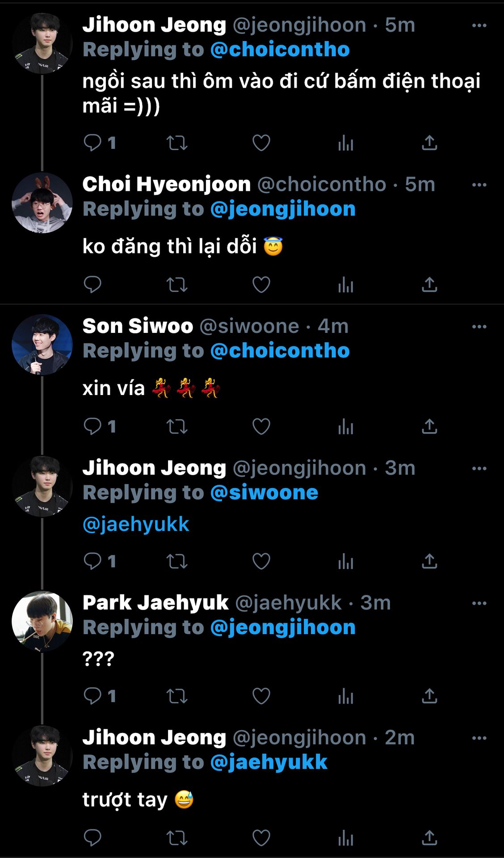Like Choi Hyeonjoon's reply tweet
The image size is (504, 858).
[x=261, y=285]
